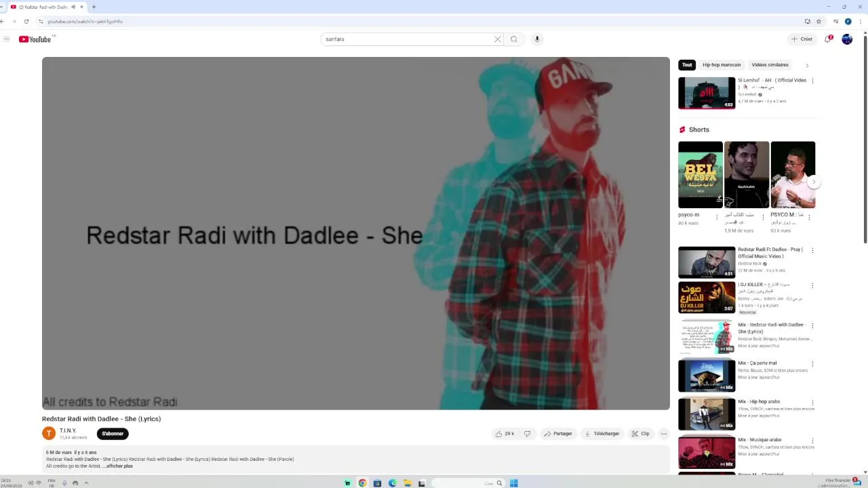868x488 pixels.
Task: Bookmark this page with the star
Action: (818, 22)
